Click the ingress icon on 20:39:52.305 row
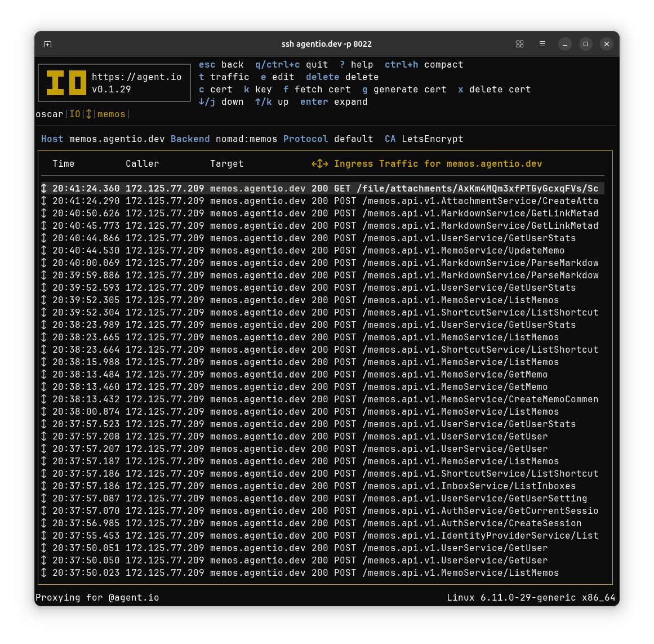 point(44,300)
